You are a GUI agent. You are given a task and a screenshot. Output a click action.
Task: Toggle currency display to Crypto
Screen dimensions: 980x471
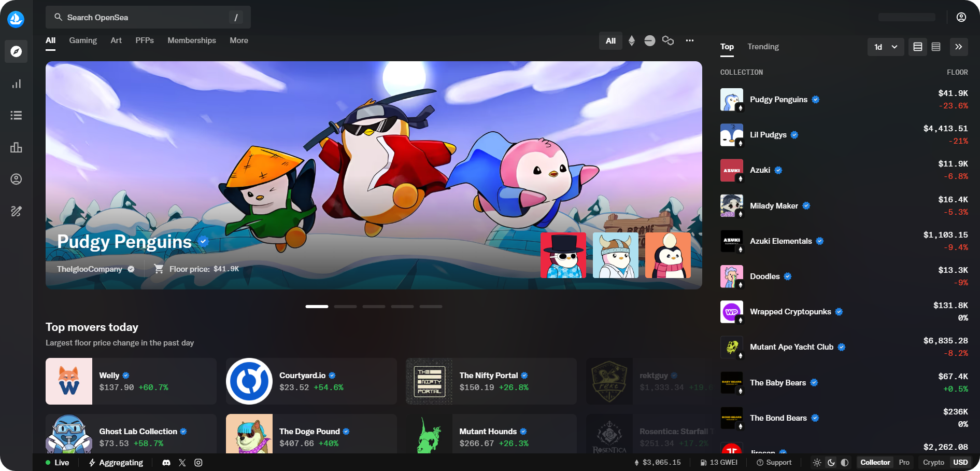pos(933,462)
